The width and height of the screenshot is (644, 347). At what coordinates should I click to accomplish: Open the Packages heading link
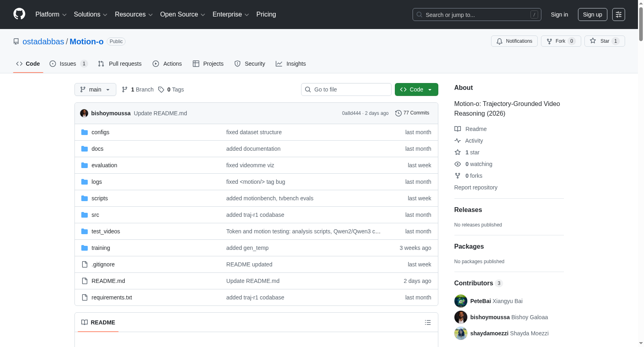469,247
